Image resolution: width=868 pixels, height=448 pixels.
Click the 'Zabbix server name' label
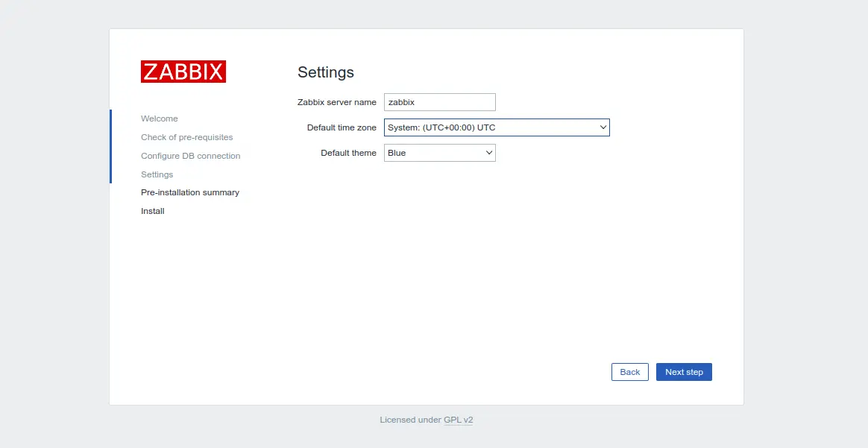click(336, 102)
